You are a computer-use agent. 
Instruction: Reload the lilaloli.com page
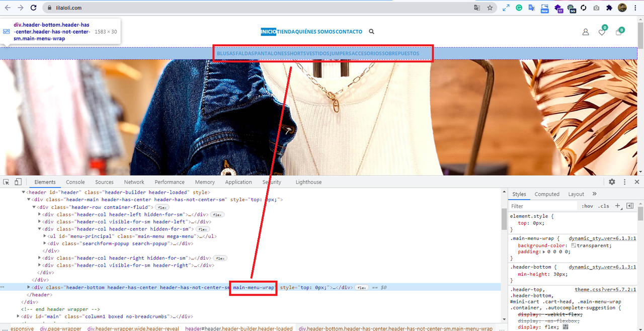tap(33, 8)
